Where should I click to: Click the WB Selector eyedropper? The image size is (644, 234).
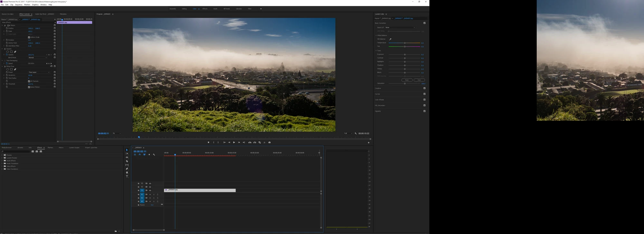pos(390,39)
